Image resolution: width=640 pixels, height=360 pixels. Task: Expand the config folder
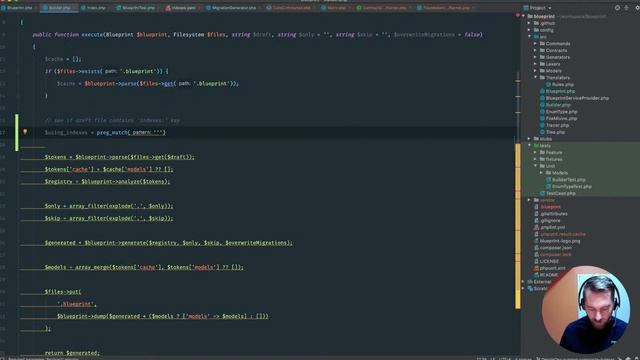[529, 30]
